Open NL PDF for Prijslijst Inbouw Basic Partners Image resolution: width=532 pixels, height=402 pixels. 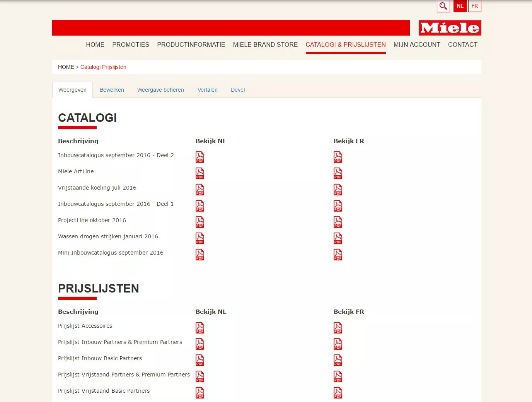coord(200,360)
